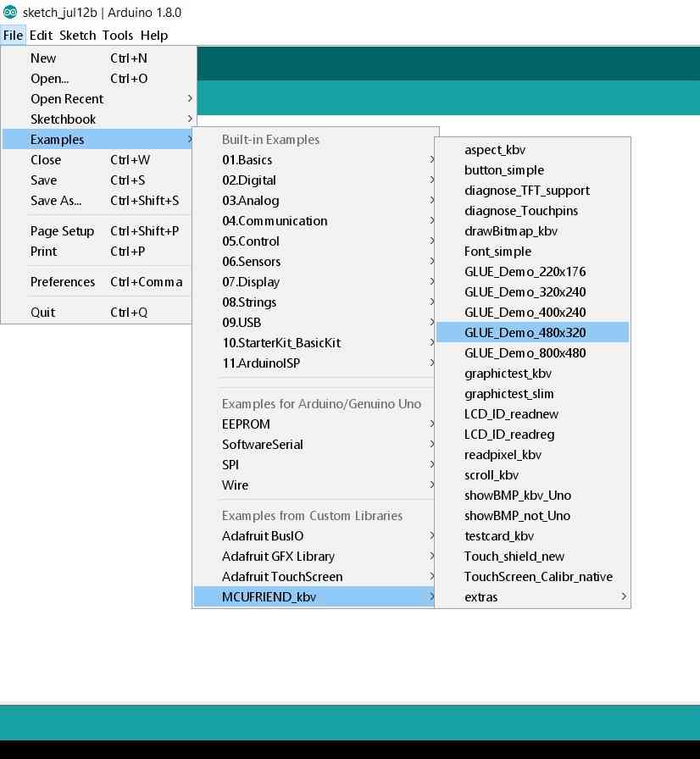This screenshot has width=700, height=759.
Task: Open the Sketchbook submenu
Action: (x=98, y=119)
